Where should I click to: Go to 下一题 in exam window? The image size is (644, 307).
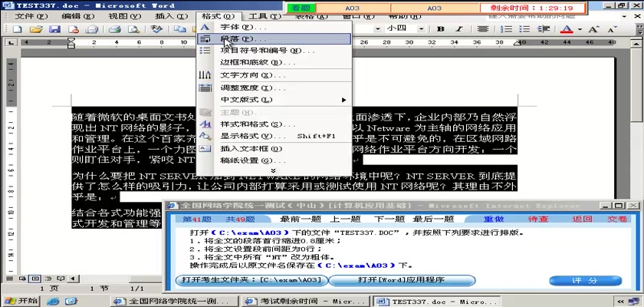pos(388,219)
